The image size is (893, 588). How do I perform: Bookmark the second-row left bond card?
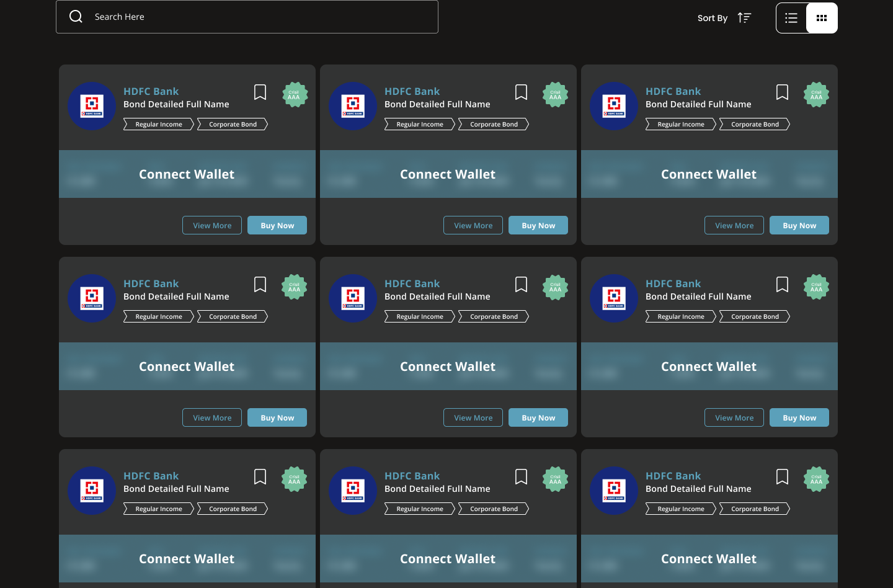tap(260, 285)
